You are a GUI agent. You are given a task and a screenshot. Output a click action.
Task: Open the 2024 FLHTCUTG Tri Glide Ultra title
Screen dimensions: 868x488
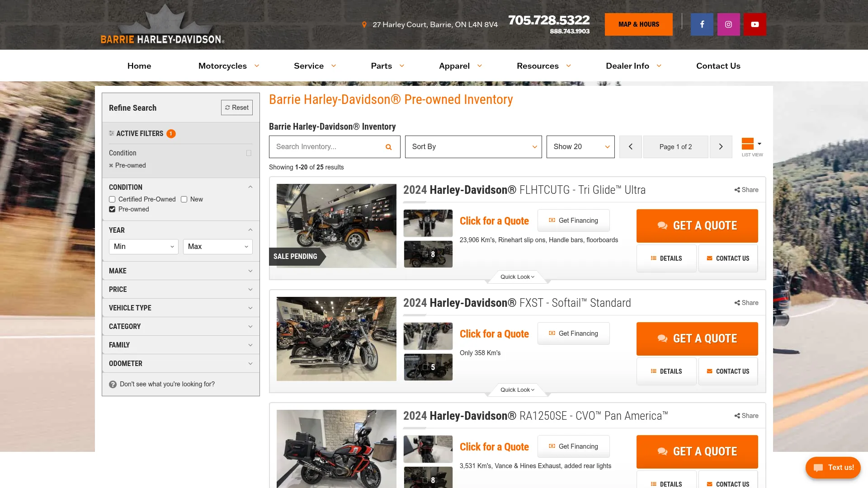click(524, 190)
